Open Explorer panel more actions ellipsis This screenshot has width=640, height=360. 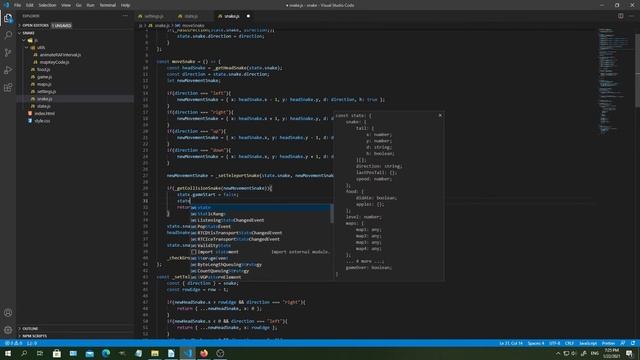125,16
